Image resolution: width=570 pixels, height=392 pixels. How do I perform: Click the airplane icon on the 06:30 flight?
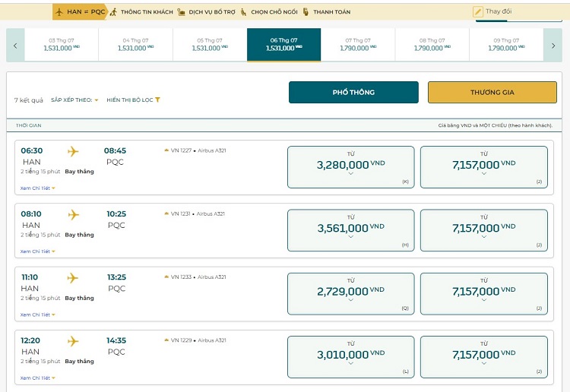point(73,151)
